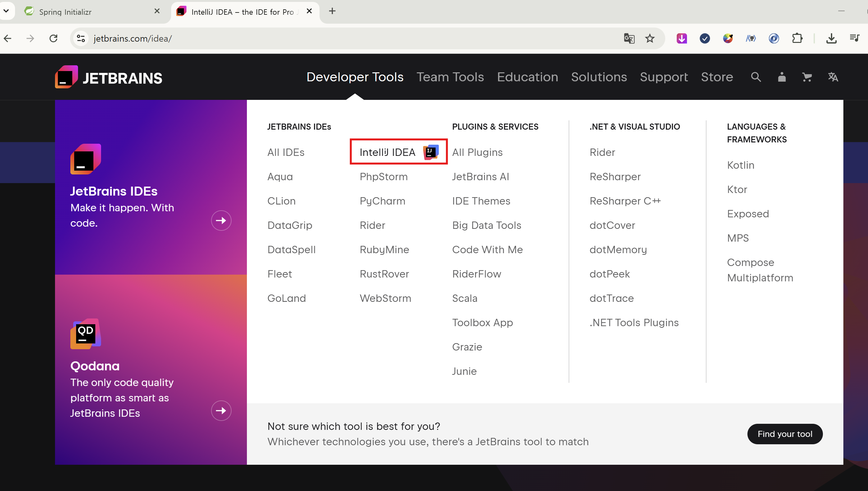Viewport: 868px width, 491px height.
Task: Open the account profile icon
Action: click(781, 77)
